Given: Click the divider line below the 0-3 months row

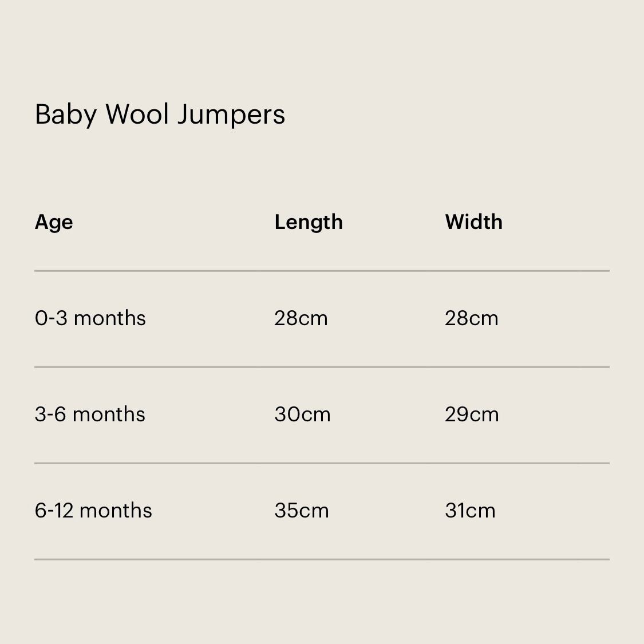Looking at the screenshot, I should tap(322, 367).
